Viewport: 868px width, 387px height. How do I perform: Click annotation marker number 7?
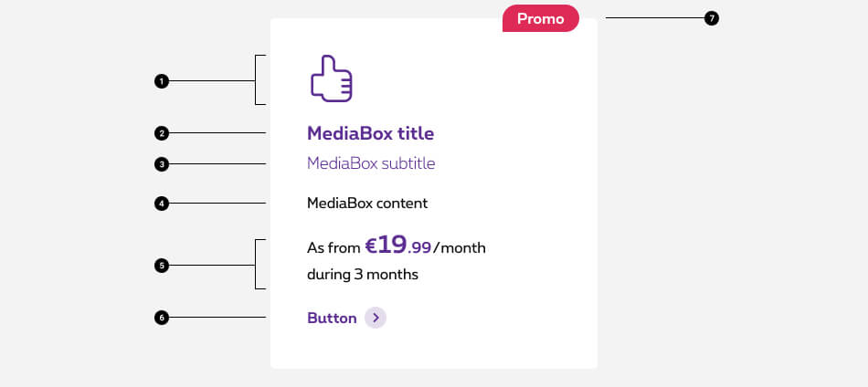[x=711, y=17]
